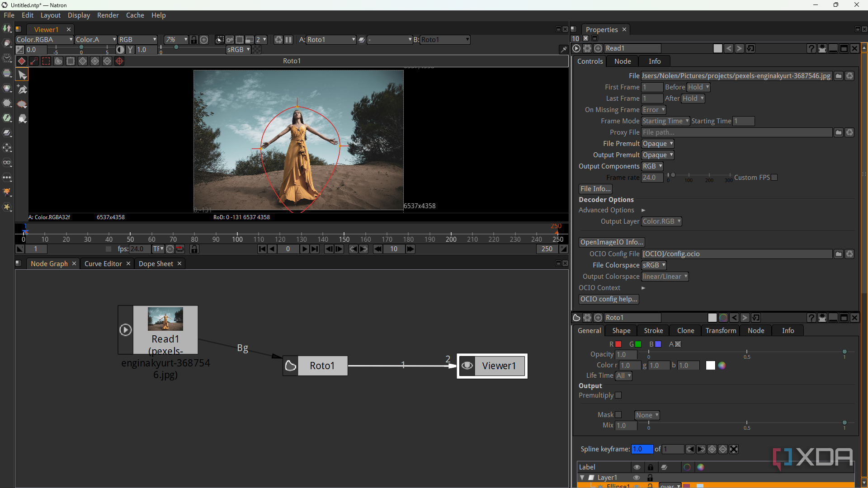868x488 pixels.
Task: Toggle the viewer checkerboard background icon
Action: click(x=256, y=50)
